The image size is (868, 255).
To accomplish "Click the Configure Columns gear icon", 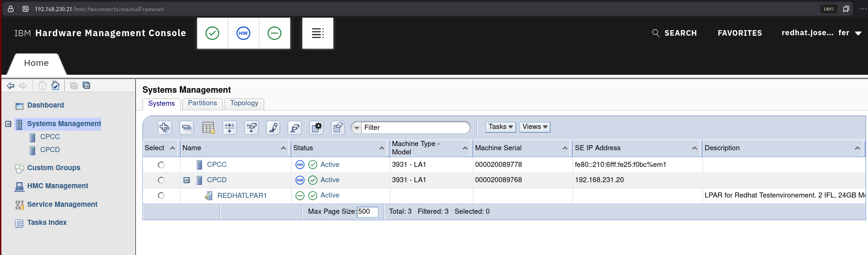I will click(x=317, y=127).
